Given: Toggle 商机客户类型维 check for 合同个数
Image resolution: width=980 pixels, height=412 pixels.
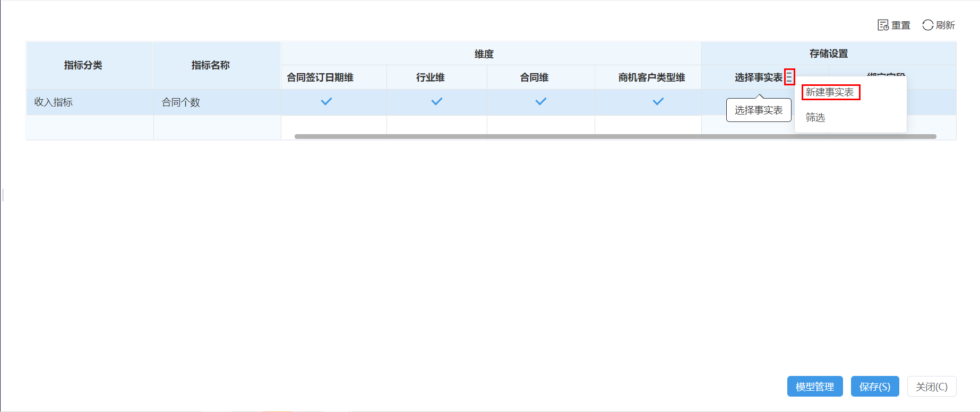Looking at the screenshot, I should [658, 101].
